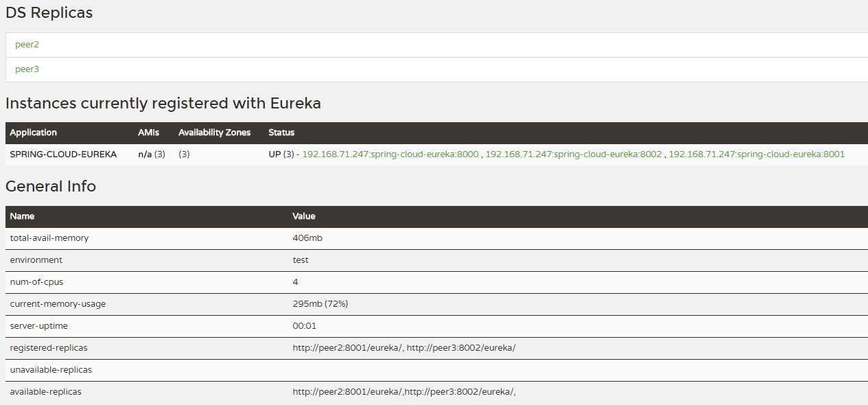Screen dimensions: 868x405
Task: Click the unavailable-replicas row label
Action: click(x=51, y=370)
